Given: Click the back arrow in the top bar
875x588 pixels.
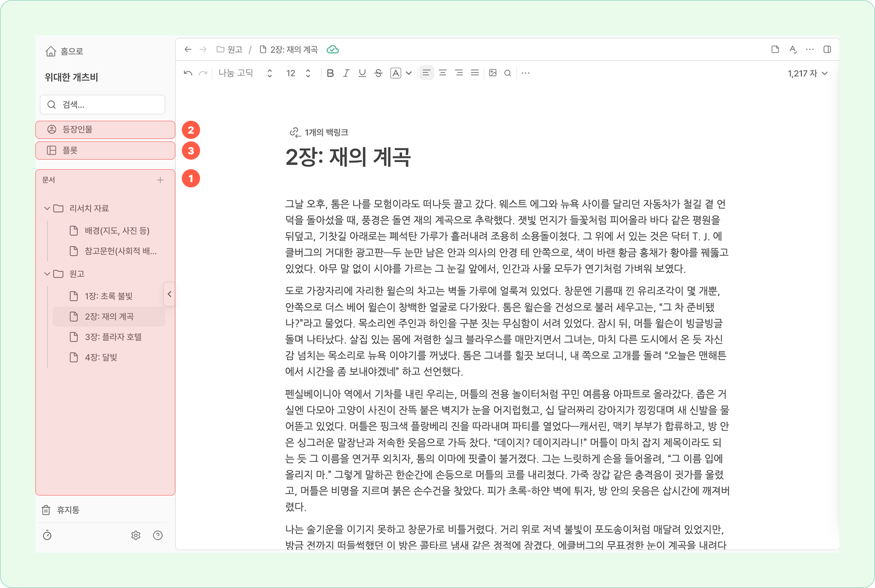Looking at the screenshot, I should pos(188,50).
